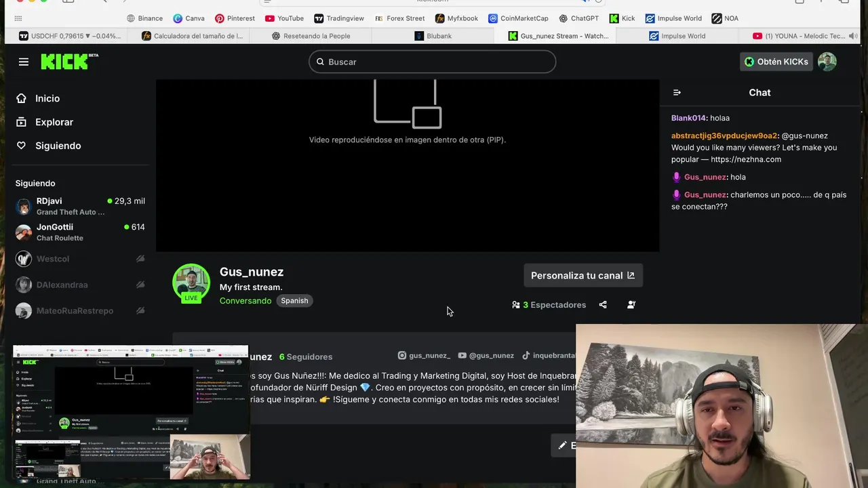
Task: Open the ChatGPT bookmark
Action: [x=579, y=18]
